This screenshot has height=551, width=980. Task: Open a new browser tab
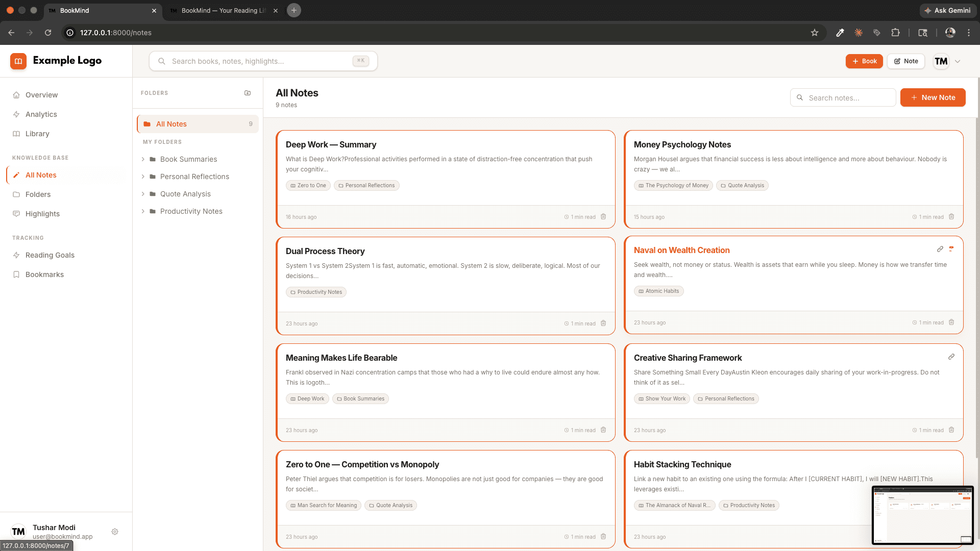294,10
